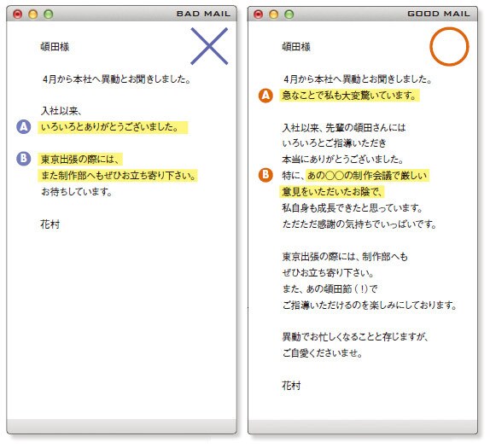Click highlighted line 急なことで私も大変驚いています
The height and width of the screenshot is (448, 490).
click(x=349, y=95)
